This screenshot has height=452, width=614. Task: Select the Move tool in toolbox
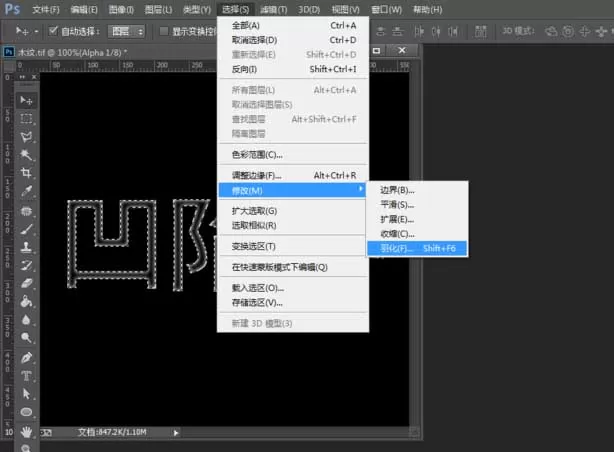click(26, 101)
